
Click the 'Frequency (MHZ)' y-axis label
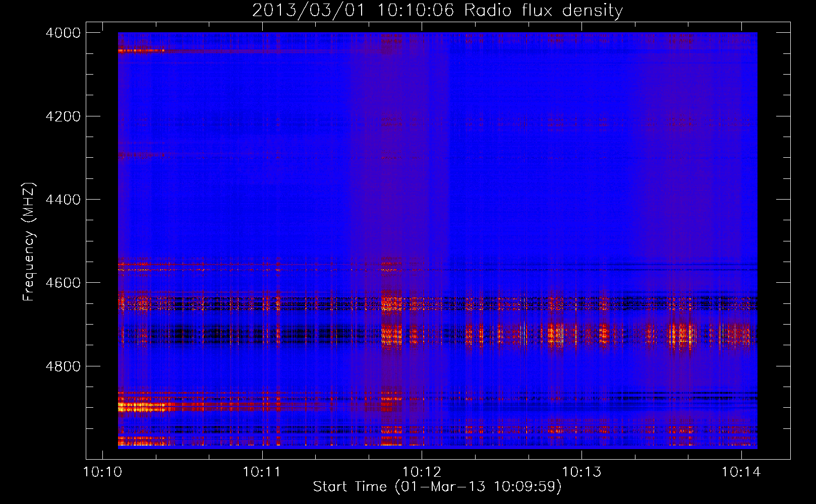click(29, 242)
